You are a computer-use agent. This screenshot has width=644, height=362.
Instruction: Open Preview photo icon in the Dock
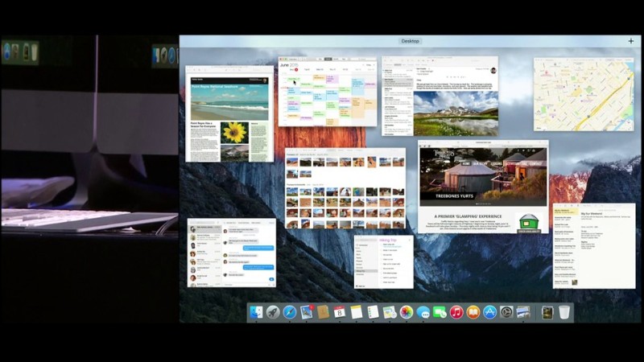coord(522,312)
